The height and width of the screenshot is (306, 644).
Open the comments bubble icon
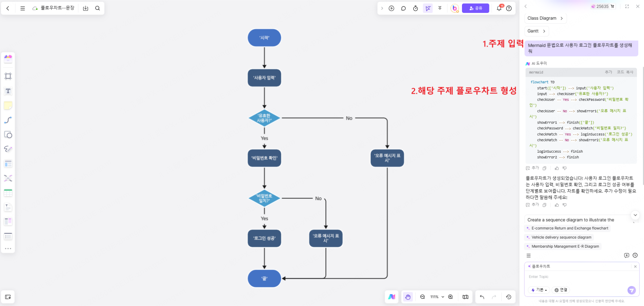tap(403, 8)
